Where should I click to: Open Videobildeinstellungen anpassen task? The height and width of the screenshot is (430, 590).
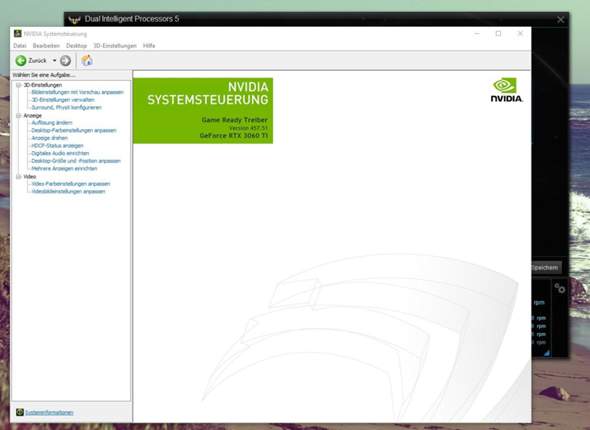pyautogui.click(x=68, y=191)
